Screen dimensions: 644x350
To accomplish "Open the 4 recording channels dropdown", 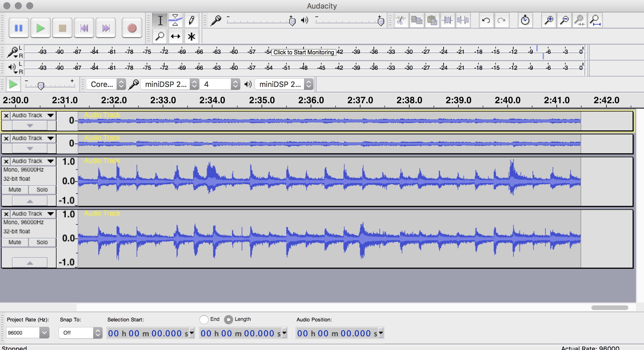I will click(219, 84).
